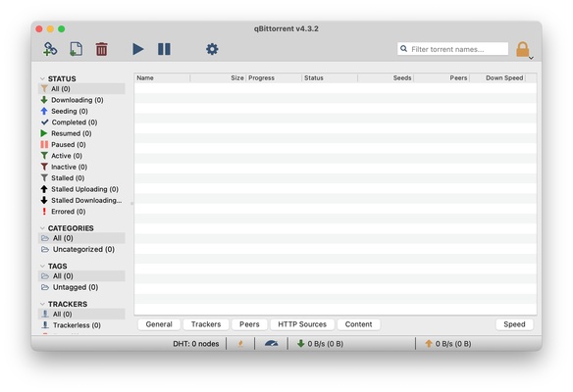
Task: Select the Stalled Downloading filter
Action: click(81, 200)
